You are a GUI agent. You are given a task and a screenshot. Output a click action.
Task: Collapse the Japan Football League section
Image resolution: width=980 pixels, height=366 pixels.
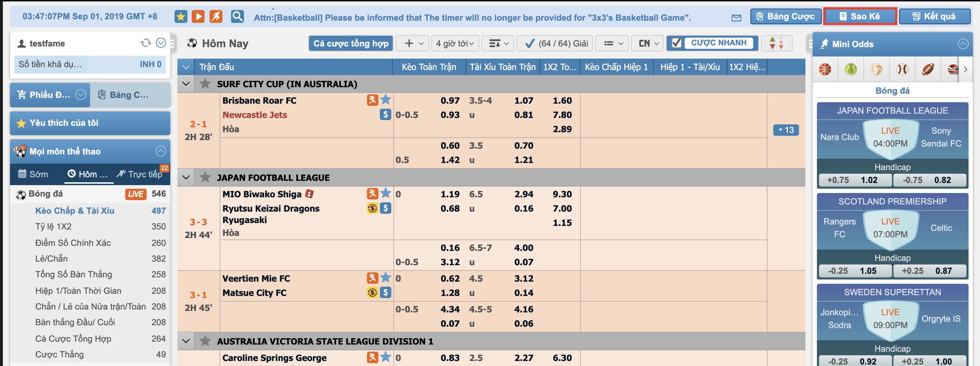[186, 178]
